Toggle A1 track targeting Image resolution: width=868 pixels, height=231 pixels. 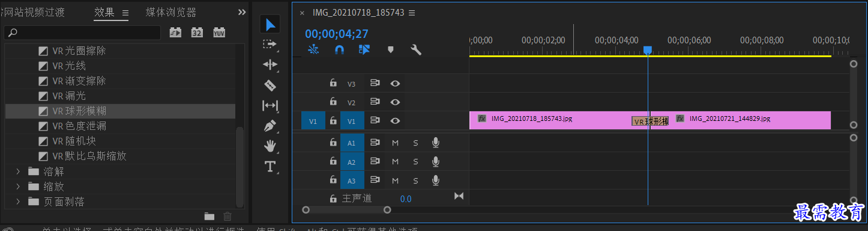tap(352, 143)
